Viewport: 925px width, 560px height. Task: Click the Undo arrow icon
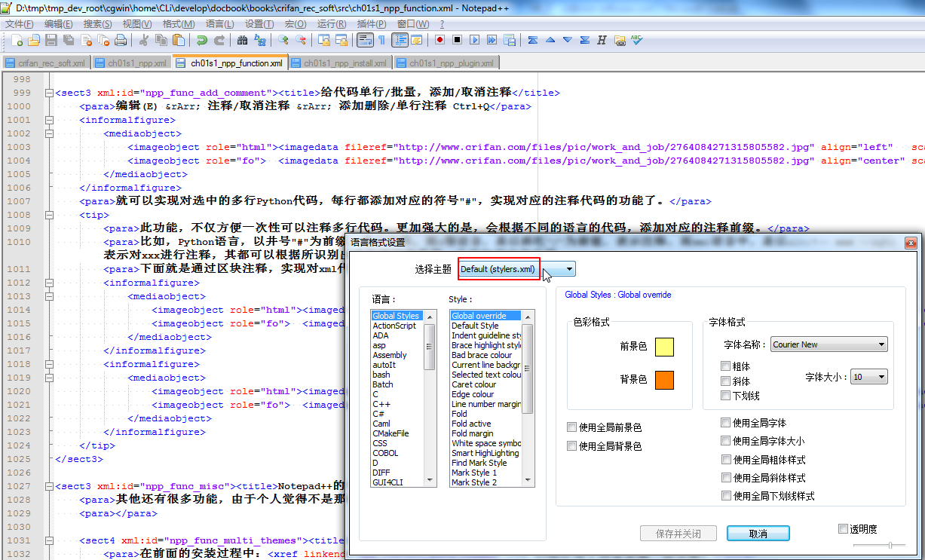coord(201,40)
